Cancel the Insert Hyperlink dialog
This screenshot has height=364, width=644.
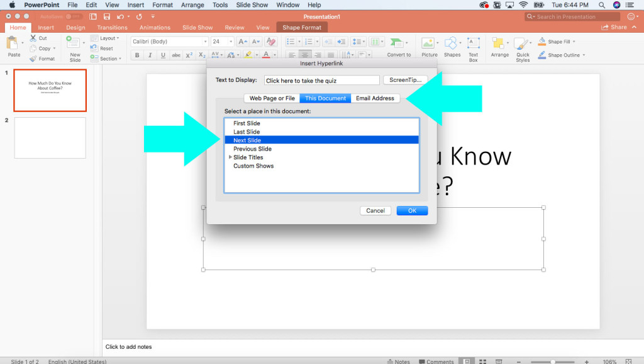(375, 210)
